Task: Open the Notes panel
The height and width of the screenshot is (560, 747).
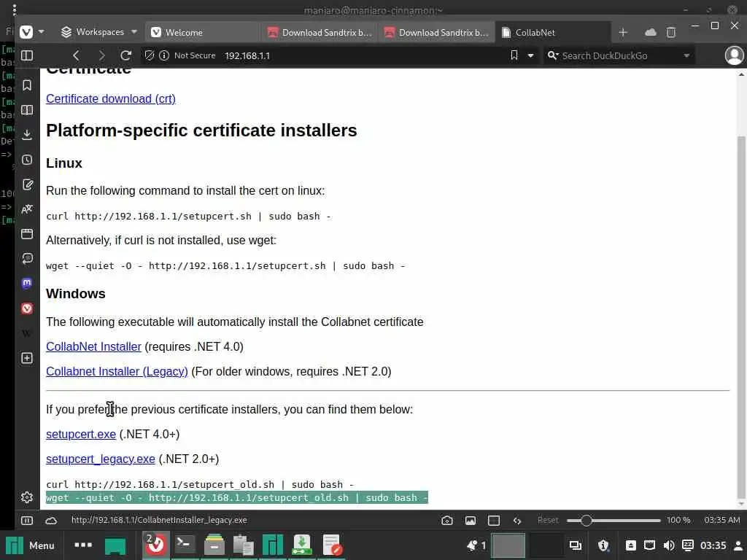Action: click(x=27, y=184)
